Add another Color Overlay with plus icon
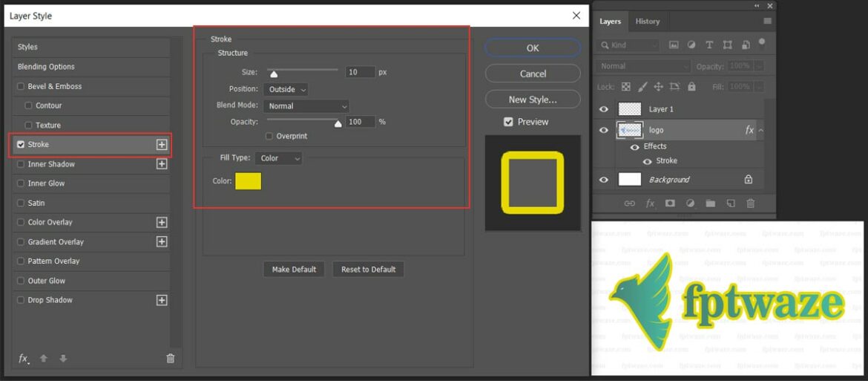 tap(162, 222)
